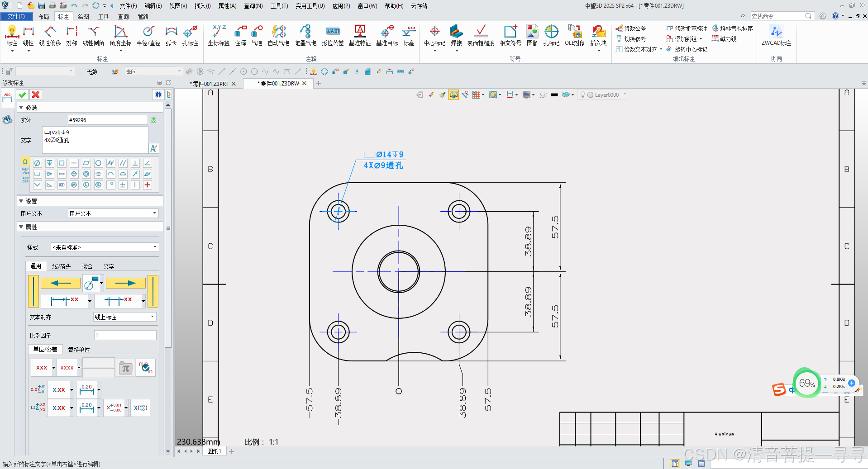868x469 pixels.
Task: Click 旋转中心标记 rotate center mark button
Action: tap(687, 49)
